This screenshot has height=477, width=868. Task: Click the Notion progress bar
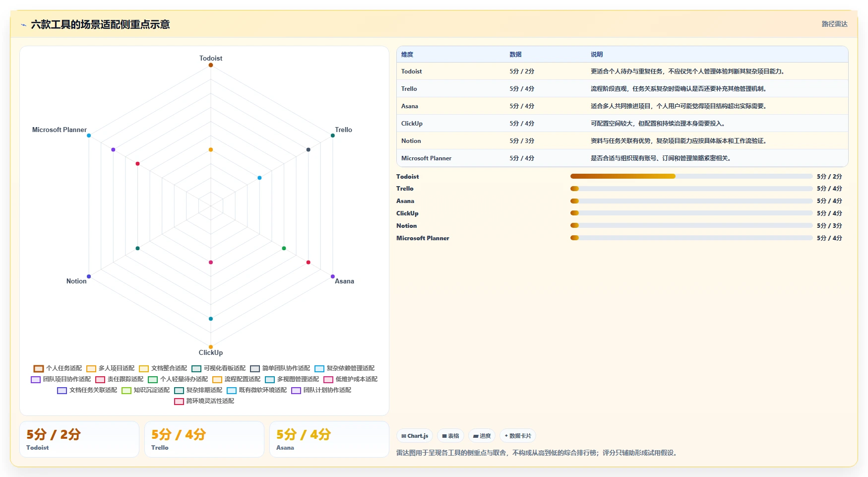tap(691, 225)
